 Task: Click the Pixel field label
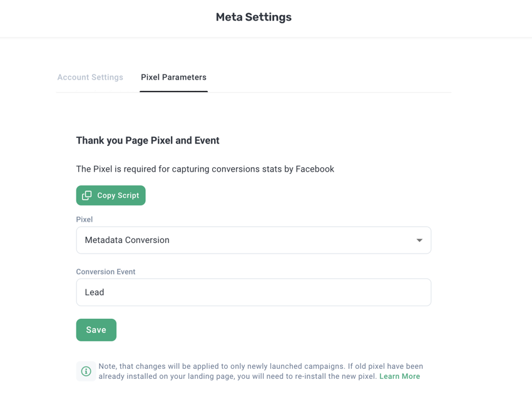pos(84,220)
